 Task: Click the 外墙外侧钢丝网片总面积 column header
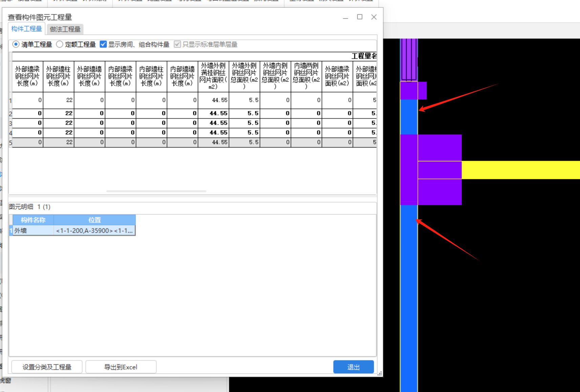[x=244, y=76]
